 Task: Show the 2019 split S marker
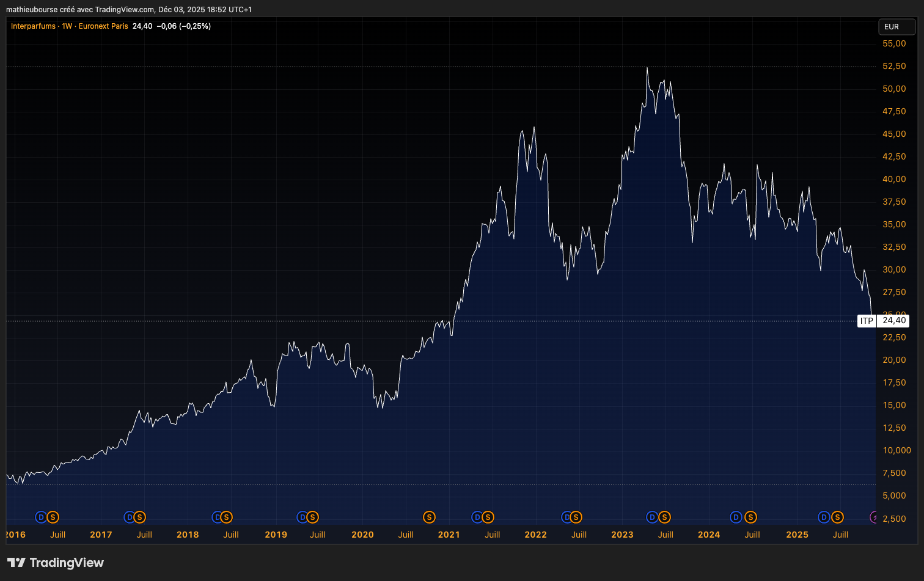(313, 517)
